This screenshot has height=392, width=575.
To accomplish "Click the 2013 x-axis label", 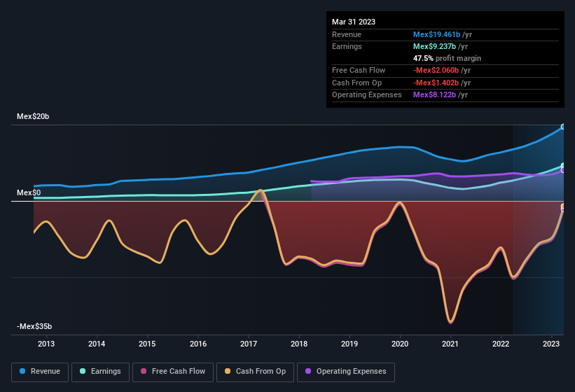I will tap(46, 344).
